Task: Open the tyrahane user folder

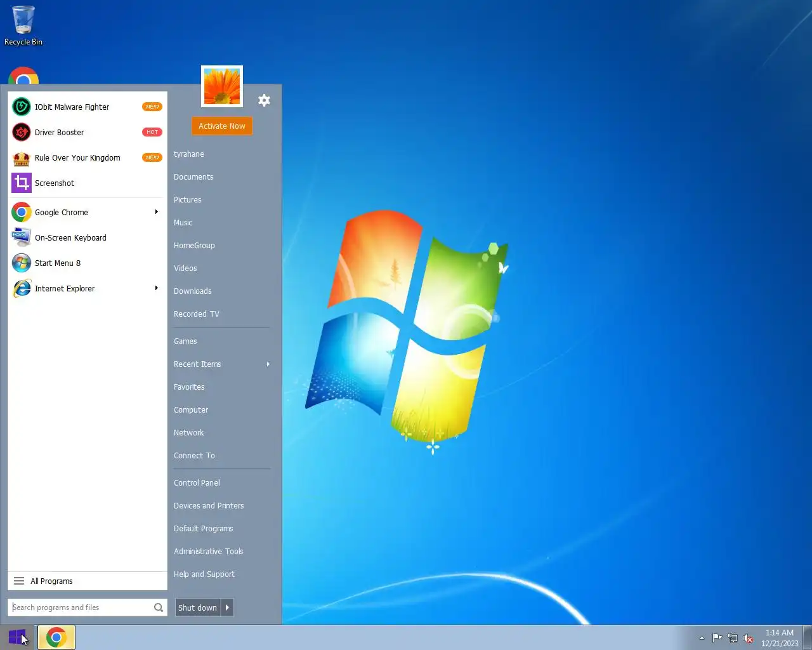Action: pos(189,154)
